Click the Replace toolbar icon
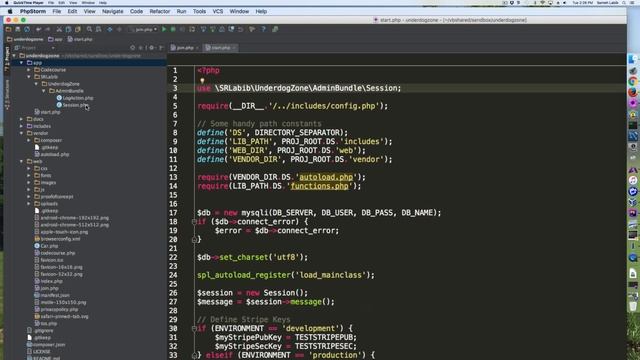The height and width of the screenshot is (360, 640). (98, 29)
